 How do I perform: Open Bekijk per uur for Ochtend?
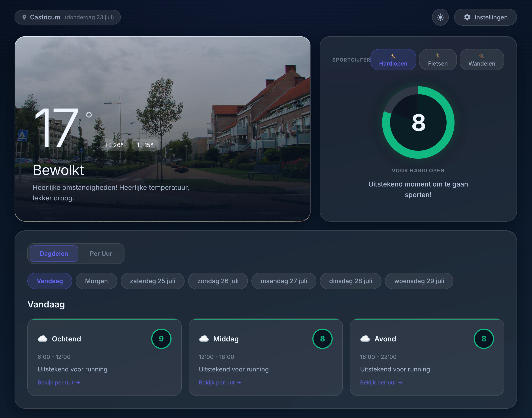[59, 382]
